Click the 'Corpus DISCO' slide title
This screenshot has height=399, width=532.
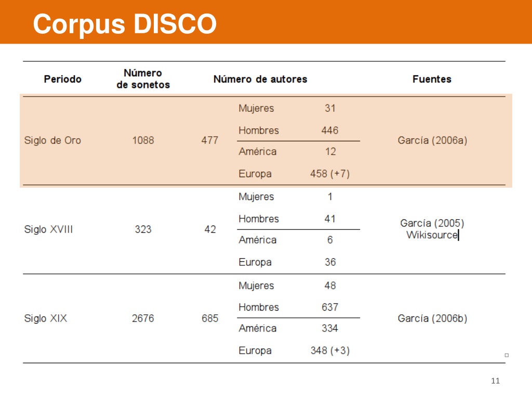click(x=125, y=24)
